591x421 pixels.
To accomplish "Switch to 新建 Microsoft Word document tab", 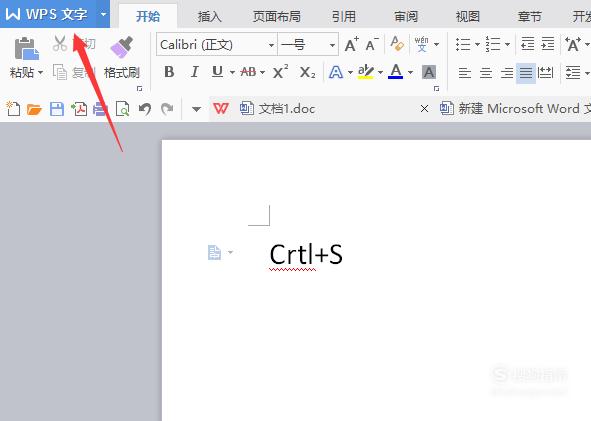I will (x=515, y=109).
